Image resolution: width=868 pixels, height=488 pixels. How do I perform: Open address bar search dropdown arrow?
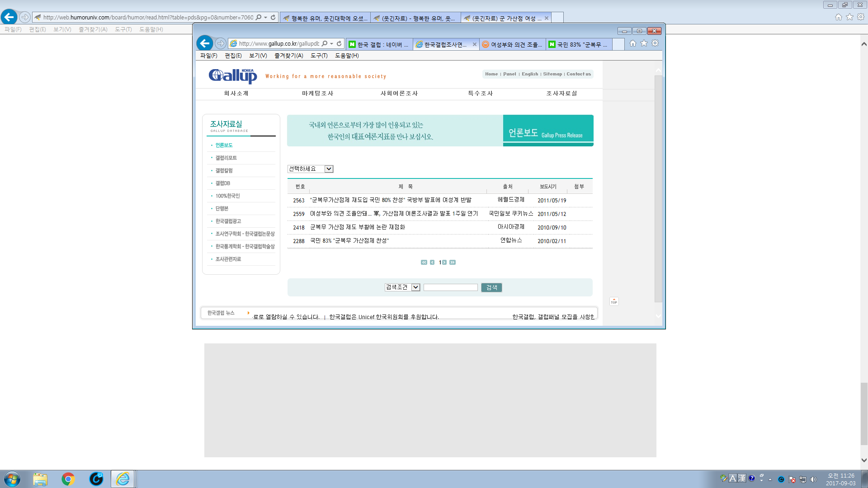[331, 43]
